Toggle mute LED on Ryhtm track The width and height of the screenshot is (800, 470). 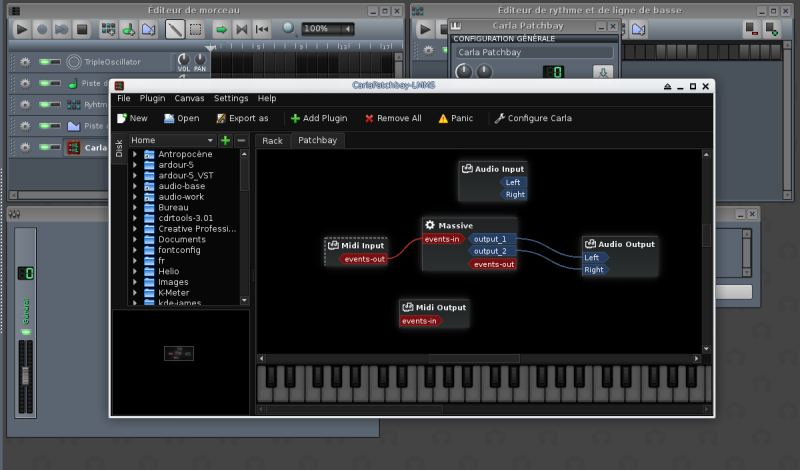click(48, 104)
